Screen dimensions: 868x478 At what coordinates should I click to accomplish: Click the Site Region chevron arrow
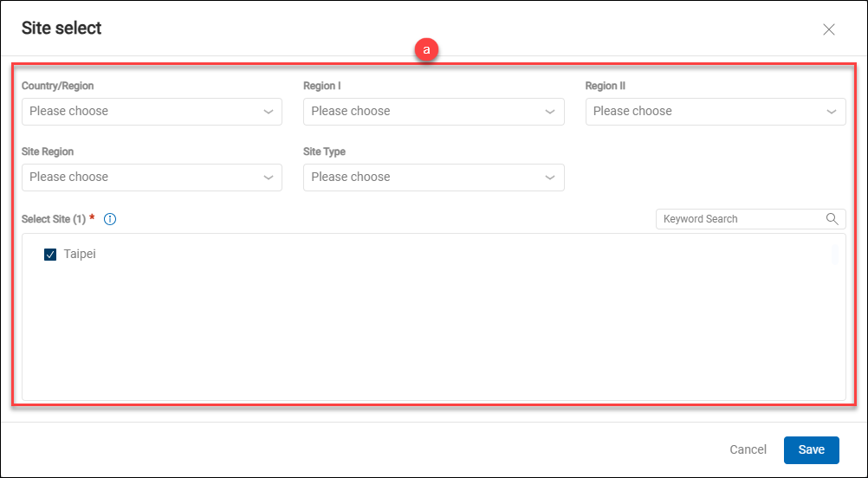pos(268,178)
